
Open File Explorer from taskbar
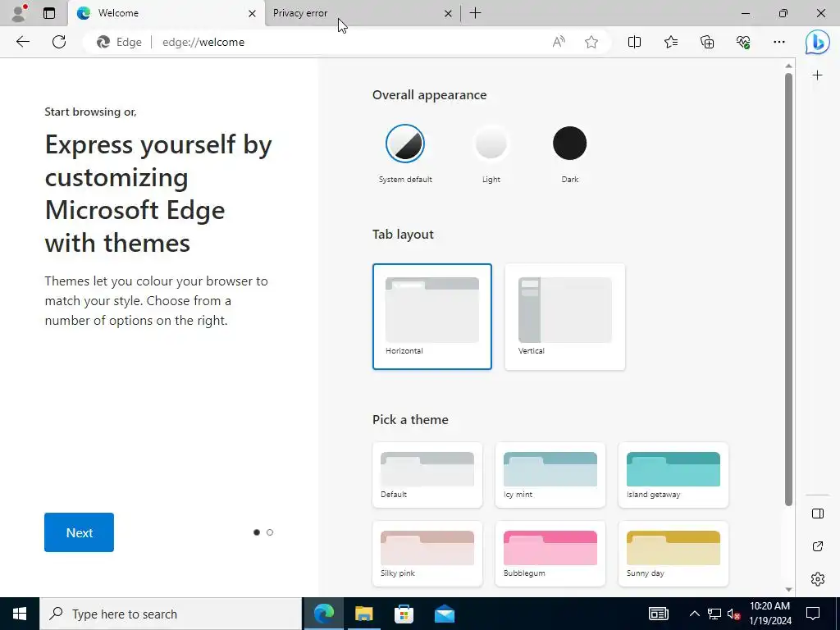pos(363,614)
